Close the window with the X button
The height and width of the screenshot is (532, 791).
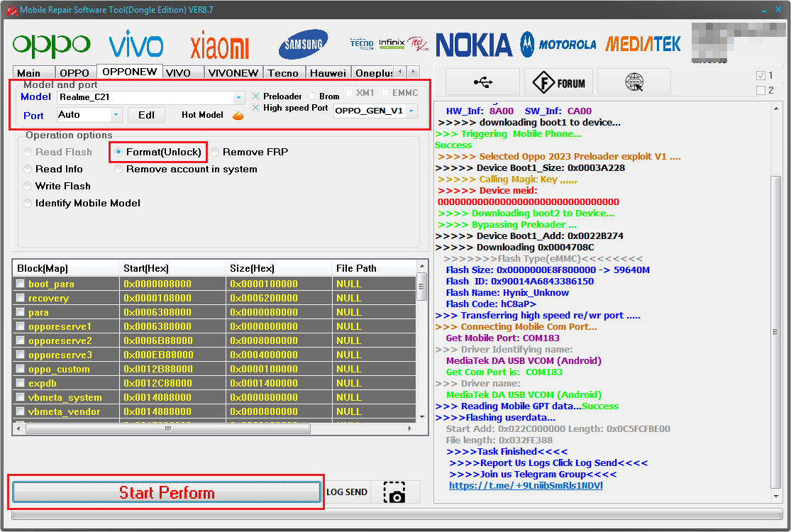pos(778,10)
